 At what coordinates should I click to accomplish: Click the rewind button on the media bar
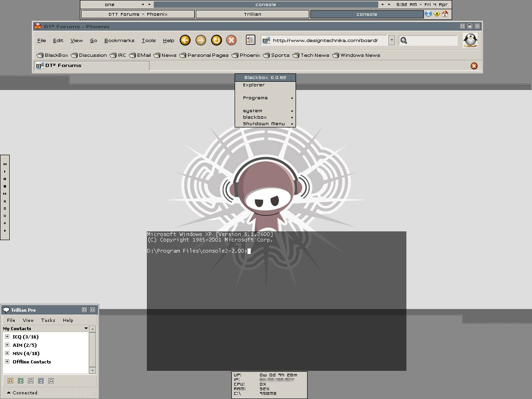point(5,164)
